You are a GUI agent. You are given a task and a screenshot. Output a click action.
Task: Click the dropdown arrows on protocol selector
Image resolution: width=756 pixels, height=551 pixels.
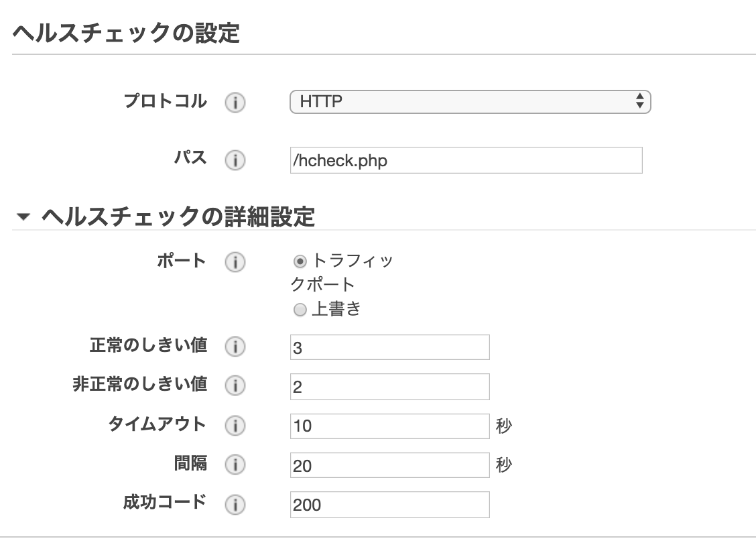pos(640,101)
